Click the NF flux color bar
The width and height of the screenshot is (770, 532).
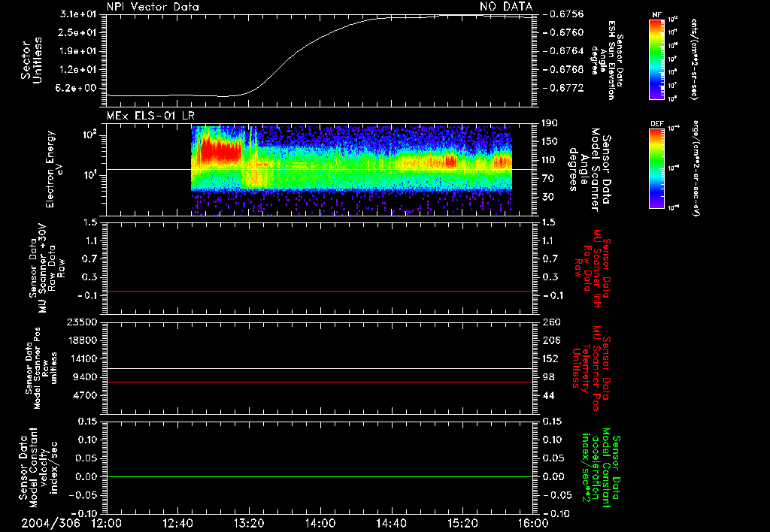coord(657,59)
